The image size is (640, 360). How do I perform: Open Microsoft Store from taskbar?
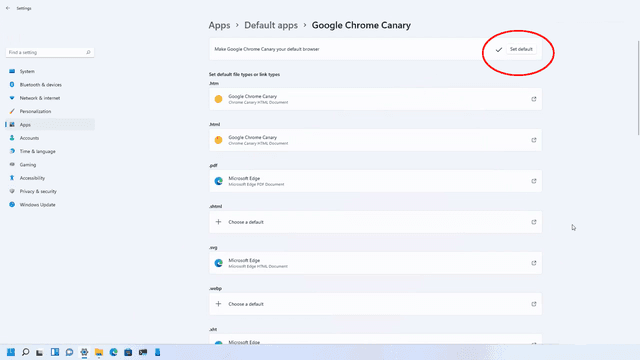(x=128, y=352)
